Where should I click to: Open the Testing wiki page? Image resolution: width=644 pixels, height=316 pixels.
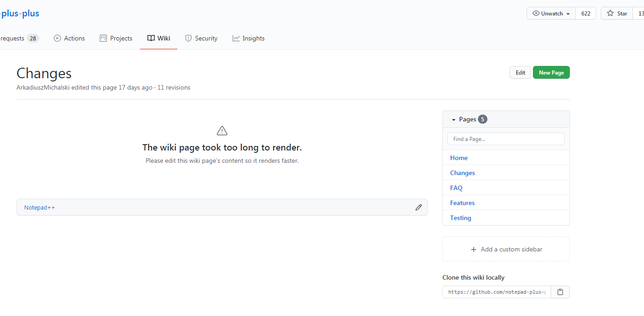pos(460,218)
